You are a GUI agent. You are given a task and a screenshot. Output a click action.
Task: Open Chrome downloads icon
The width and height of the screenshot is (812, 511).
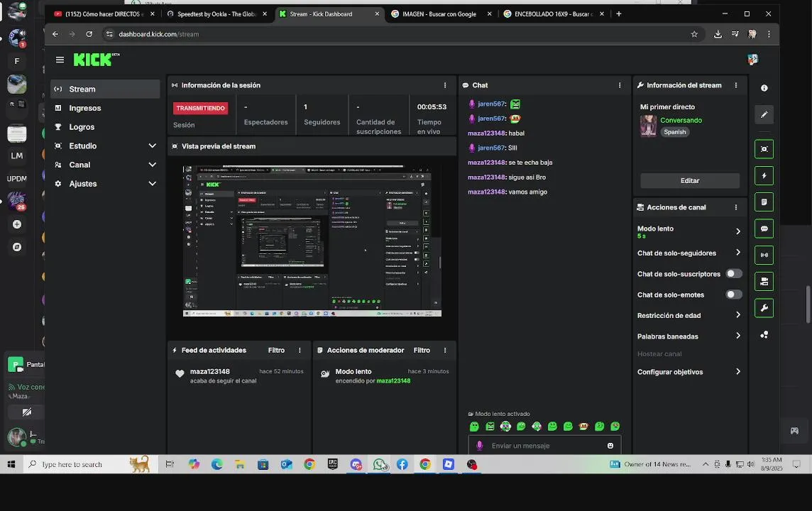point(718,34)
